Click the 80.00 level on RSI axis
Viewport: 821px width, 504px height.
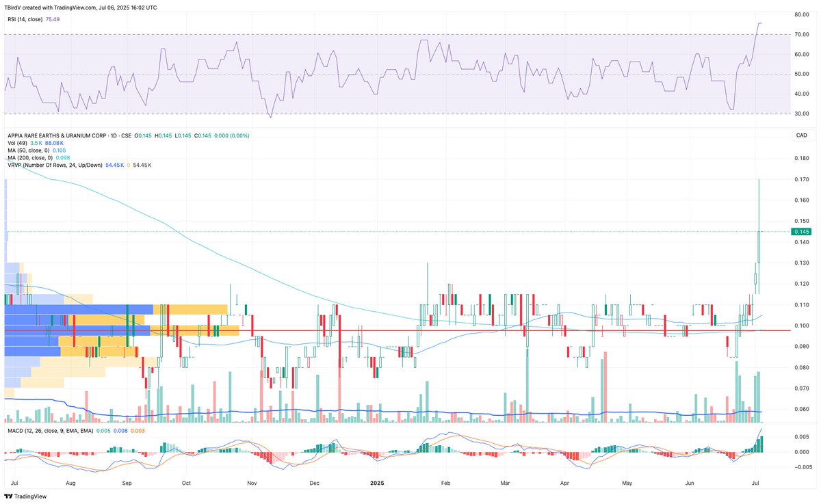pos(803,14)
